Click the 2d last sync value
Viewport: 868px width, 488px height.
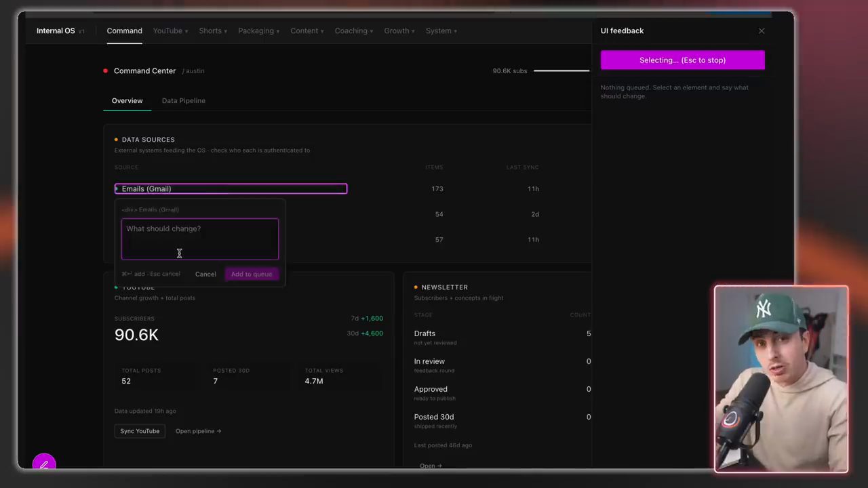pyautogui.click(x=535, y=214)
